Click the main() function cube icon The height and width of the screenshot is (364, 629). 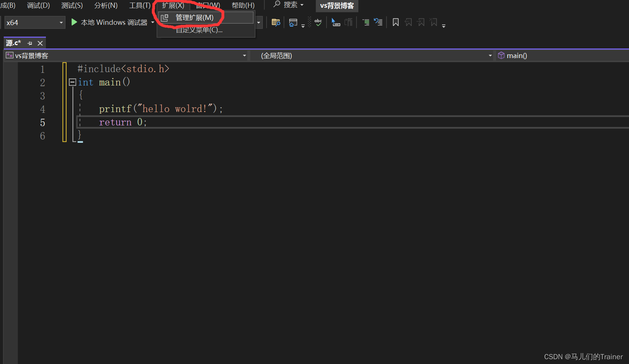[501, 55]
